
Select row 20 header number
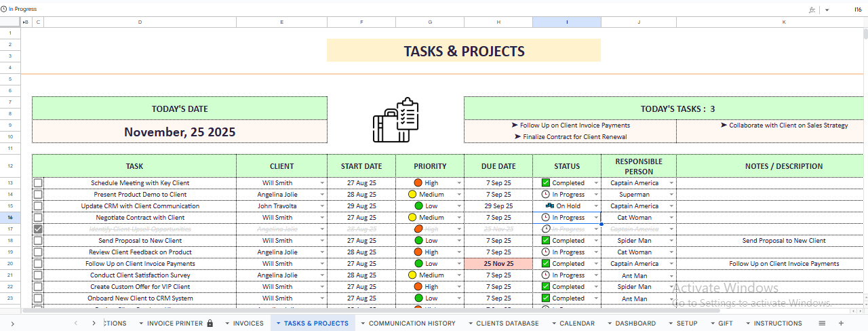[10, 264]
